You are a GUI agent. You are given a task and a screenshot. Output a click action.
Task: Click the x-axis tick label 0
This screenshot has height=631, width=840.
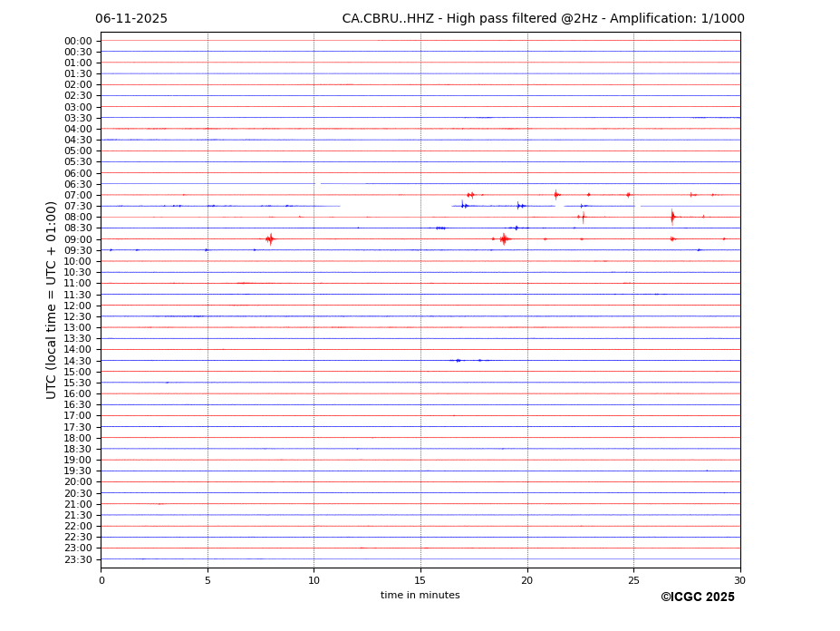[101, 580]
